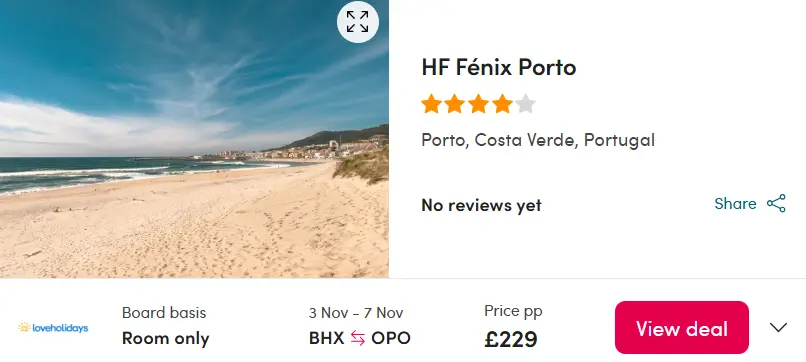
Task: Open the HF Fénix Porto hotel title
Action: pyautogui.click(x=499, y=67)
